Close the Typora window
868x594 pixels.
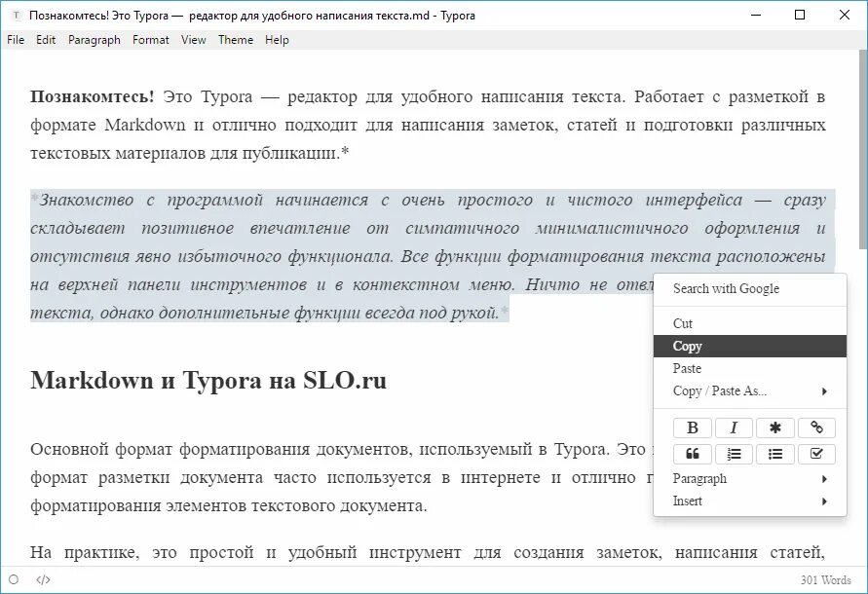click(x=845, y=15)
